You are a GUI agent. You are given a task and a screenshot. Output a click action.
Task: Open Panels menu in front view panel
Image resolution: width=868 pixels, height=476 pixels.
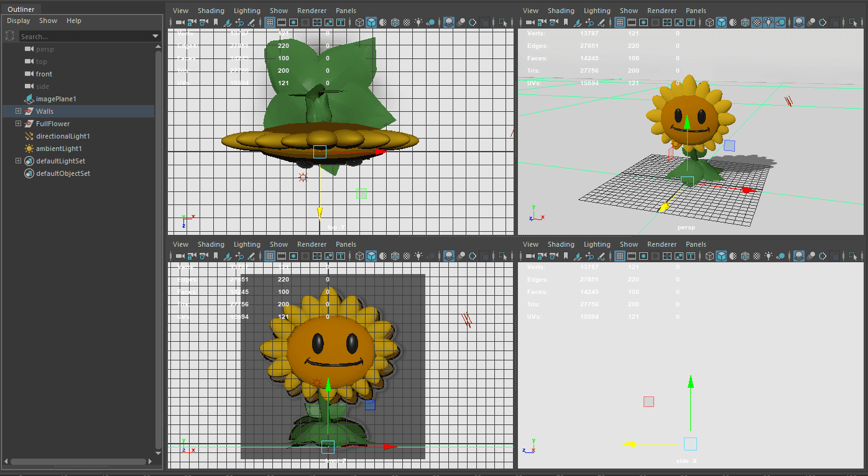click(x=346, y=244)
